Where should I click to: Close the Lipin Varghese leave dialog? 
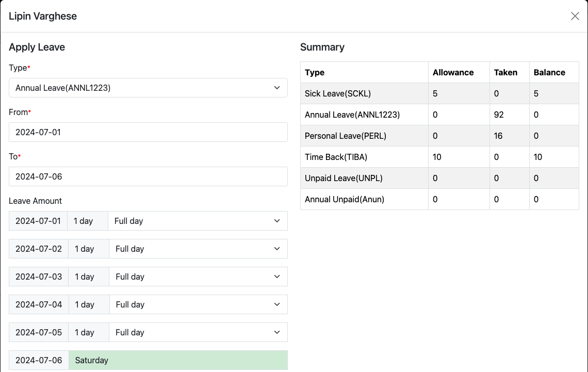575,16
